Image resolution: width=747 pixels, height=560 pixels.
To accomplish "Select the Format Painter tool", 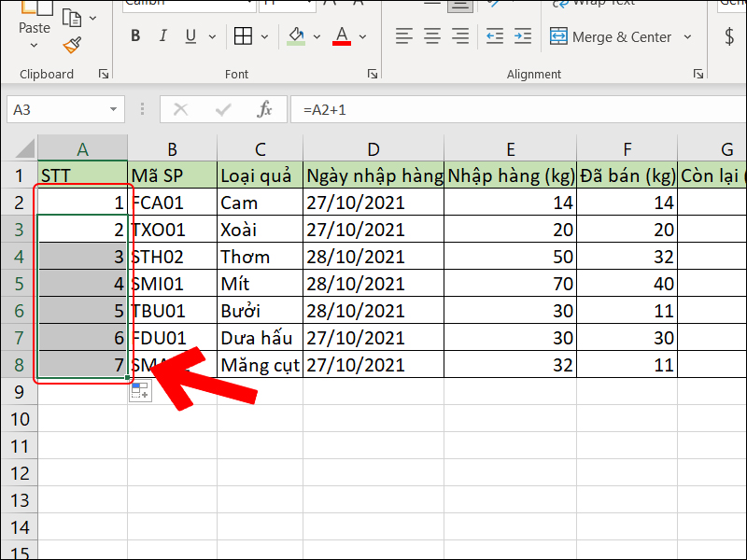I will pos(72,45).
